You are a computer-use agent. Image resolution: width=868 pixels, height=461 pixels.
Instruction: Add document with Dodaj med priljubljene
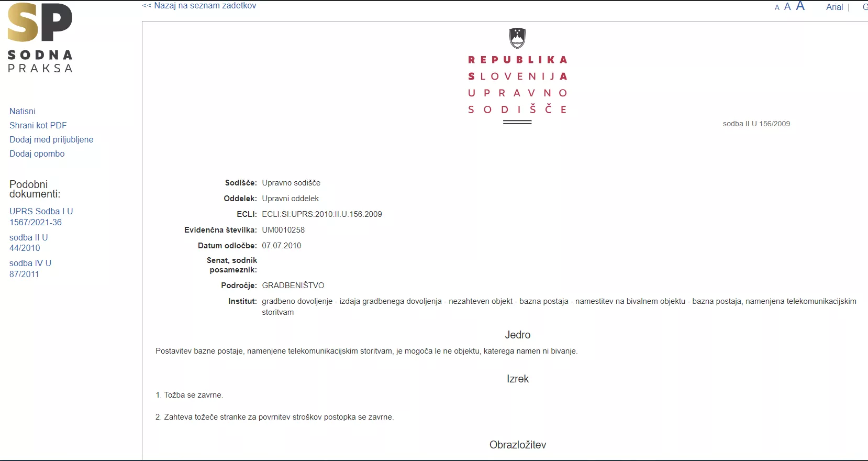pos(51,139)
